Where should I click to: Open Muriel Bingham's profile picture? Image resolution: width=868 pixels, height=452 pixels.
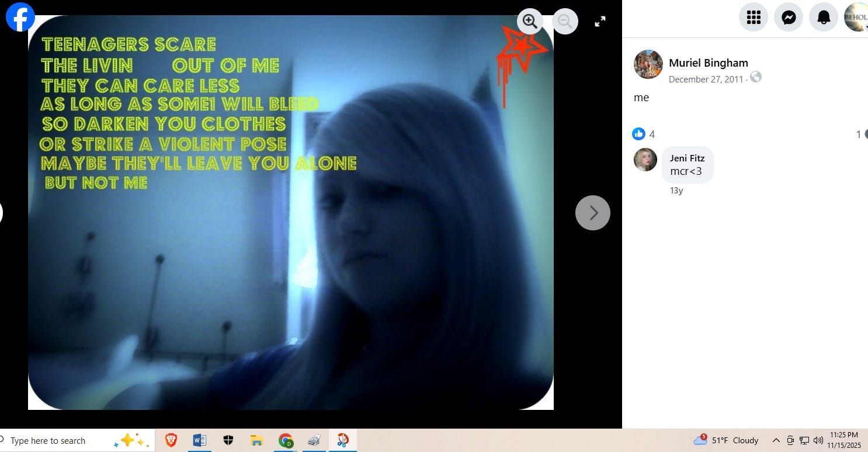(648, 64)
